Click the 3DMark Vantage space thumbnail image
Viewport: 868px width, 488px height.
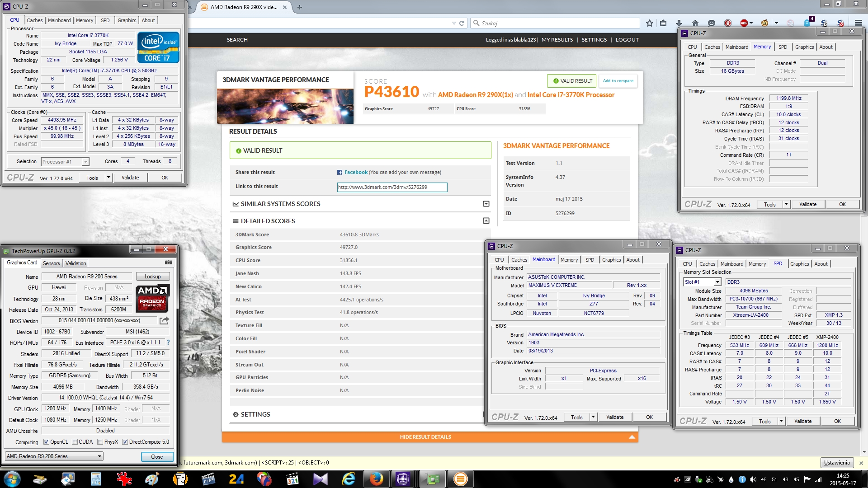285,106
